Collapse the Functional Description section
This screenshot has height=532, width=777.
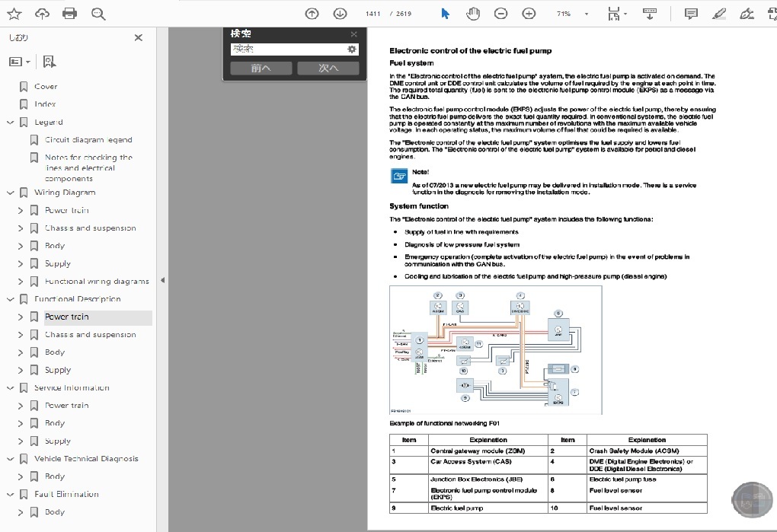coord(11,299)
